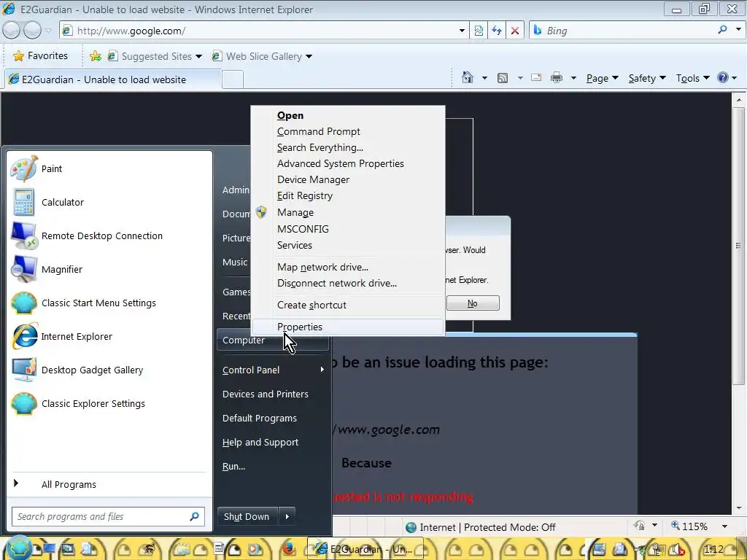
Task: Open Help and Support
Action: coord(273,443)
